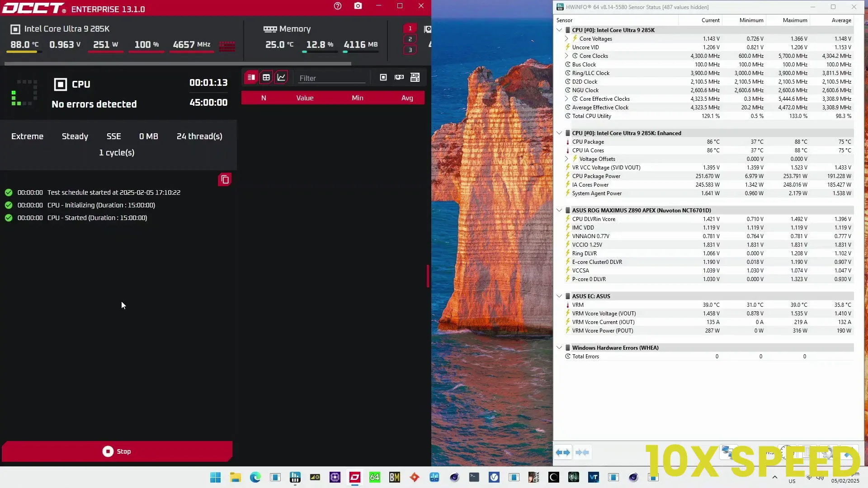Image resolution: width=868 pixels, height=488 pixels.
Task: Select the CPU Package Power row in HWiNFO
Action: (x=708, y=176)
